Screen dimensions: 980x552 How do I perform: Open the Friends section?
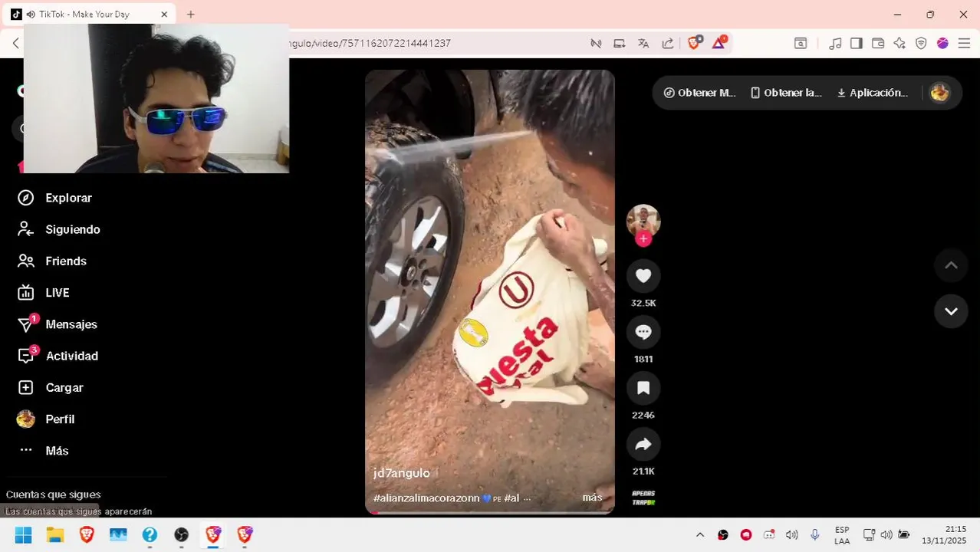pos(54,261)
